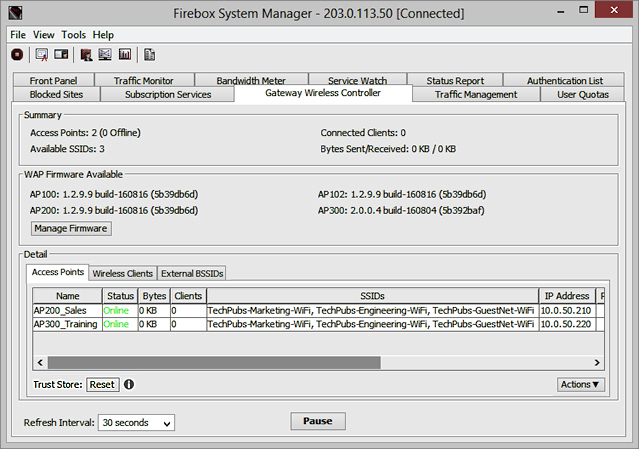Click the second toolbar icon with red mark
Viewport: 639px width, 449px height.
coord(41,55)
